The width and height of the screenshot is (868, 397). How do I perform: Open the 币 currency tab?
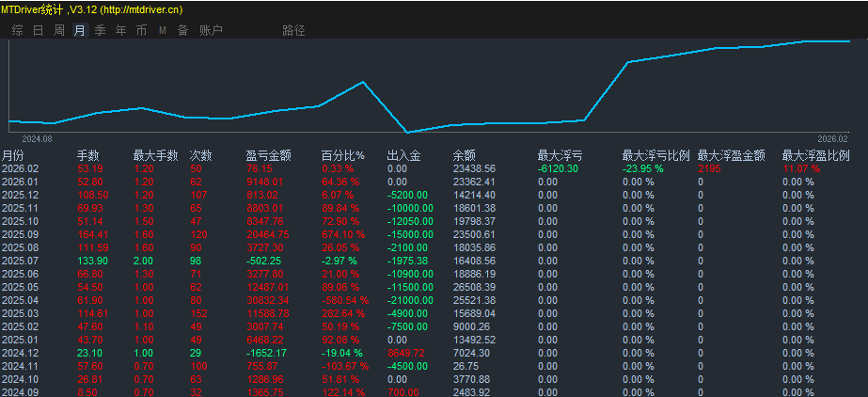[142, 30]
